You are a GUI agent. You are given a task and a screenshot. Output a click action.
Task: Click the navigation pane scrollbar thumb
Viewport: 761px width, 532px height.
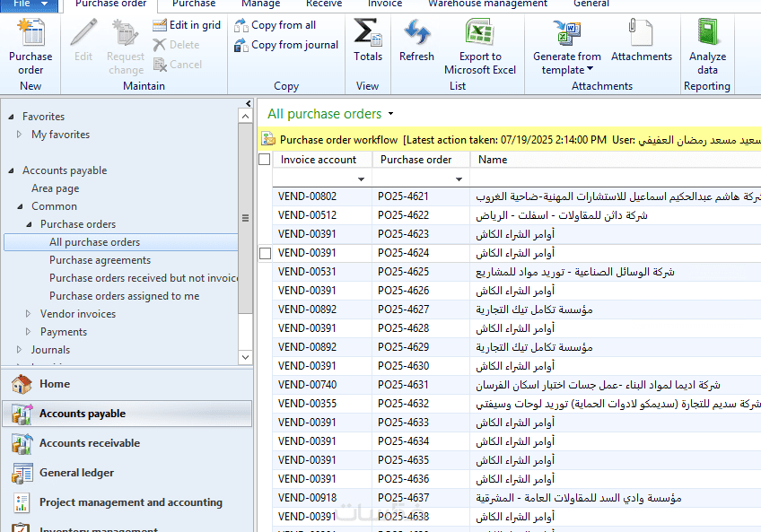[x=246, y=218]
